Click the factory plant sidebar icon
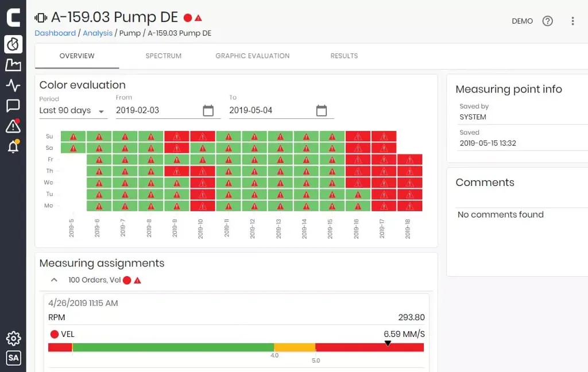 13,65
